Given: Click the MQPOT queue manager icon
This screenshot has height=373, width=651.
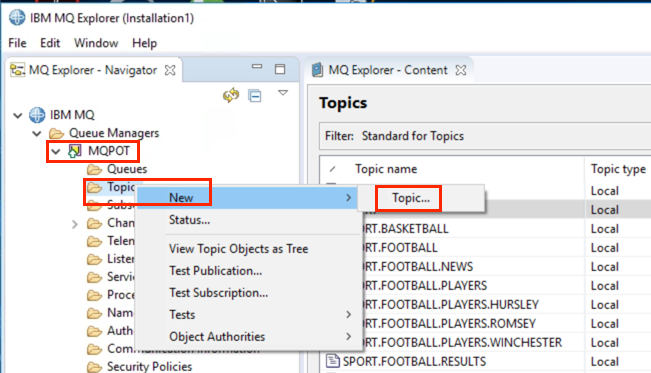Looking at the screenshot, I should coord(75,151).
